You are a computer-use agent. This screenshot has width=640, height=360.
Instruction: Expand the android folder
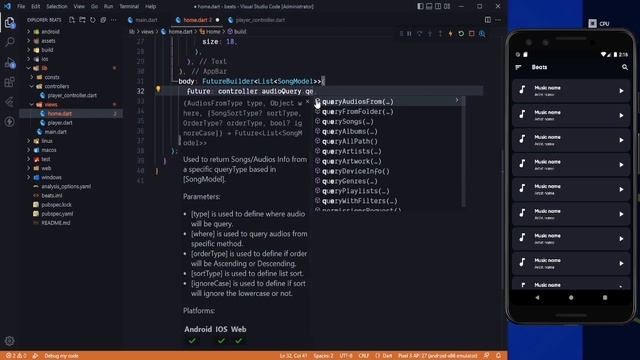[x=29, y=31]
